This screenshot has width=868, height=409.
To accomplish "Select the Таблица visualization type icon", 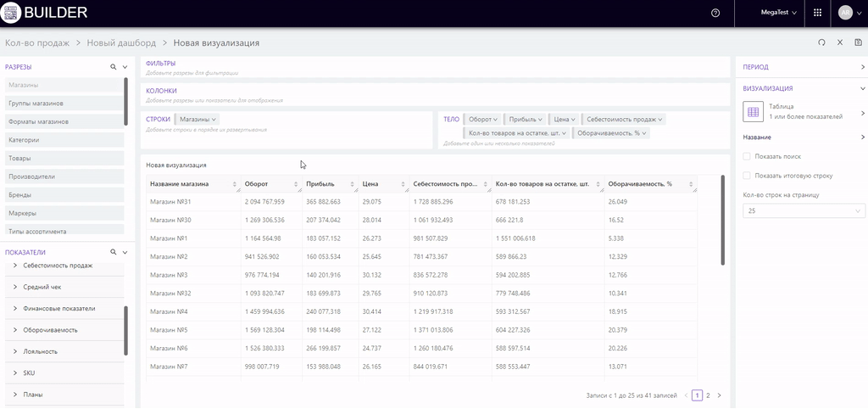I will coord(753,111).
